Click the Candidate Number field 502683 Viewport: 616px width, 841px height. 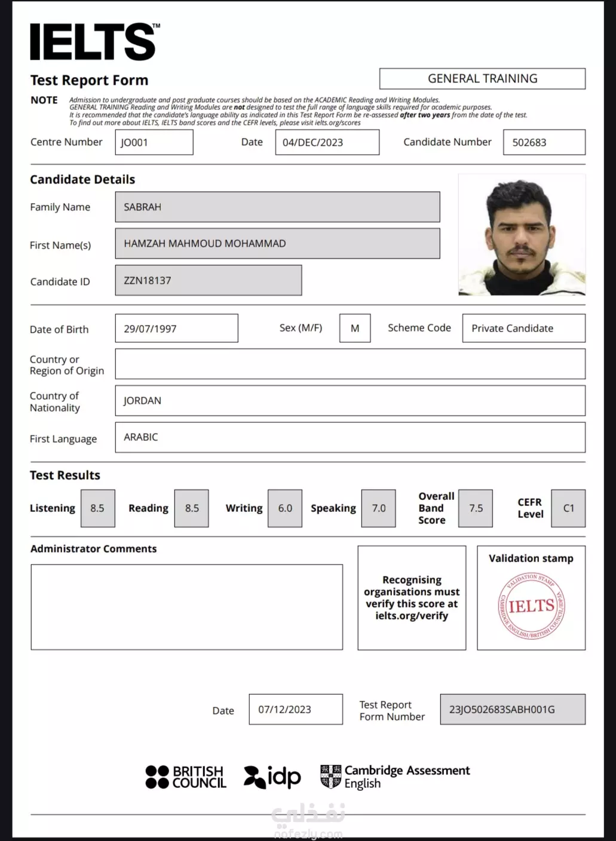(x=544, y=142)
